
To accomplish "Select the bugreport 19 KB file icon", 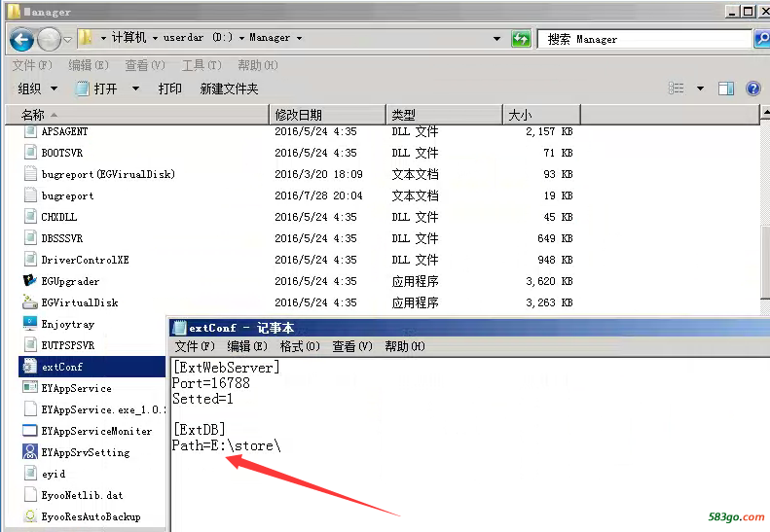I will (30, 195).
